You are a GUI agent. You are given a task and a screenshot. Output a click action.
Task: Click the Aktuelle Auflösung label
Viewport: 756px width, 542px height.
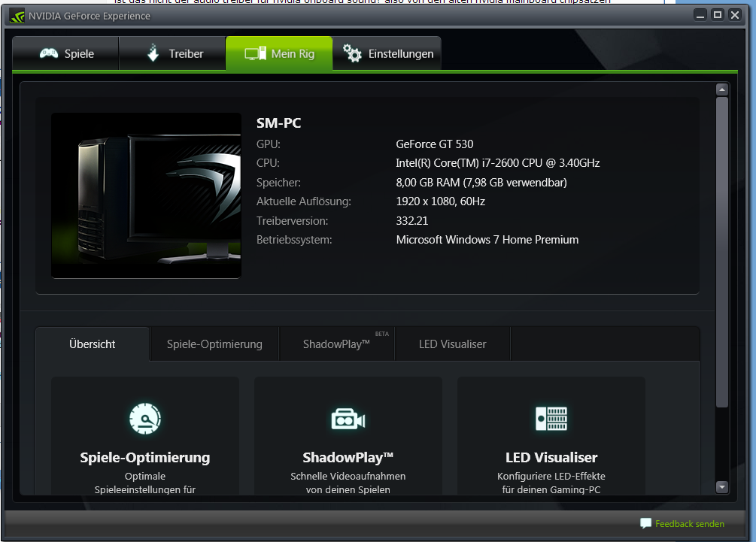click(304, 201)
